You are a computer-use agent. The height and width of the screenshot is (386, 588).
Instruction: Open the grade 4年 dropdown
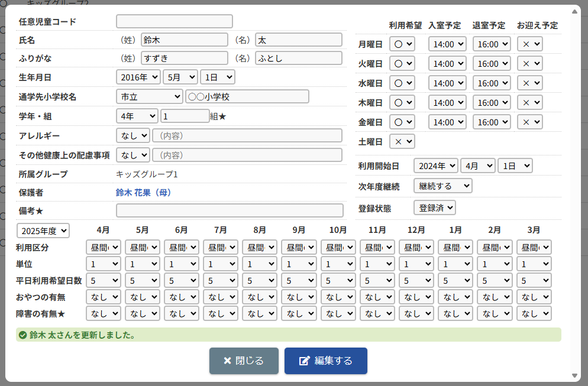(137, 116)
